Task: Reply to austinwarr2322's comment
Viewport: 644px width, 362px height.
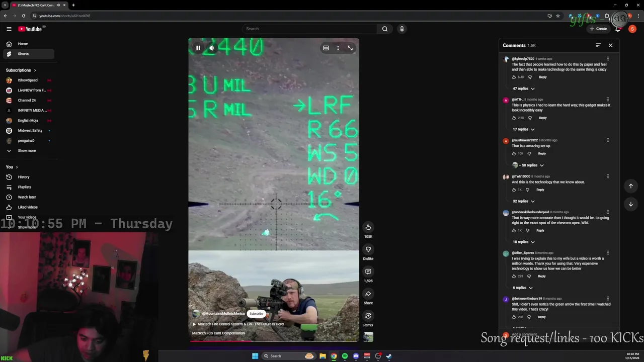Action: coord(541,153)
